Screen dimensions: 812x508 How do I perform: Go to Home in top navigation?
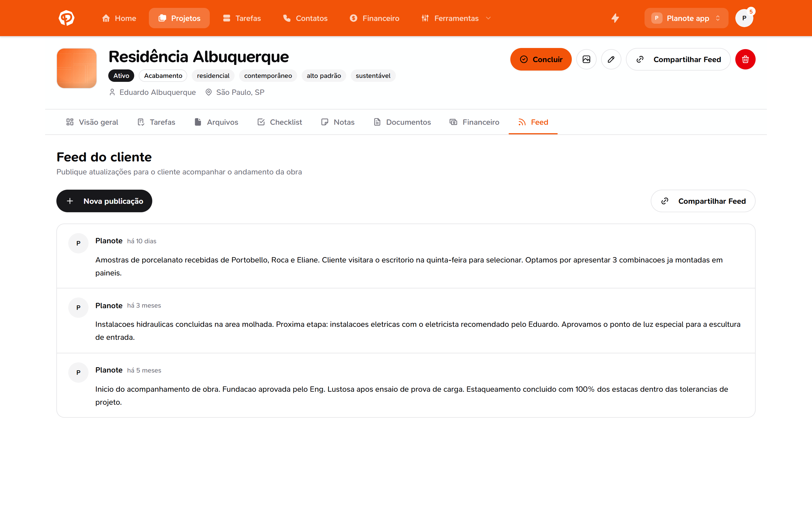pos(119,18)
